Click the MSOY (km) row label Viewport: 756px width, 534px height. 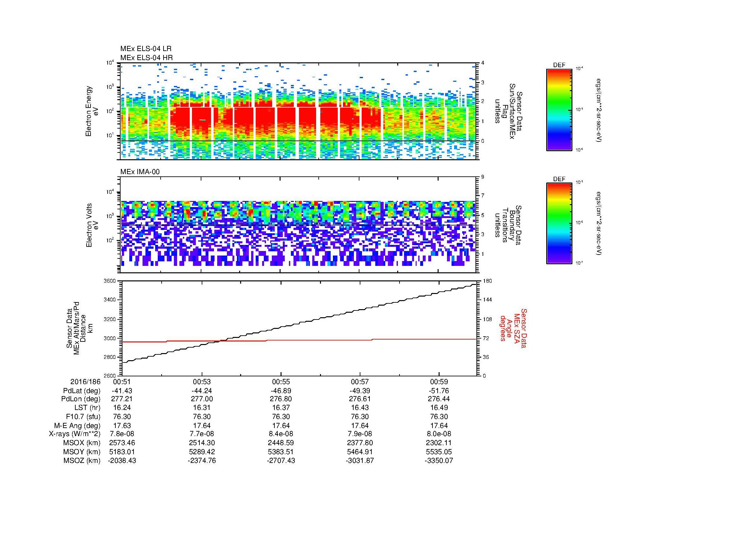coord(82,452)
